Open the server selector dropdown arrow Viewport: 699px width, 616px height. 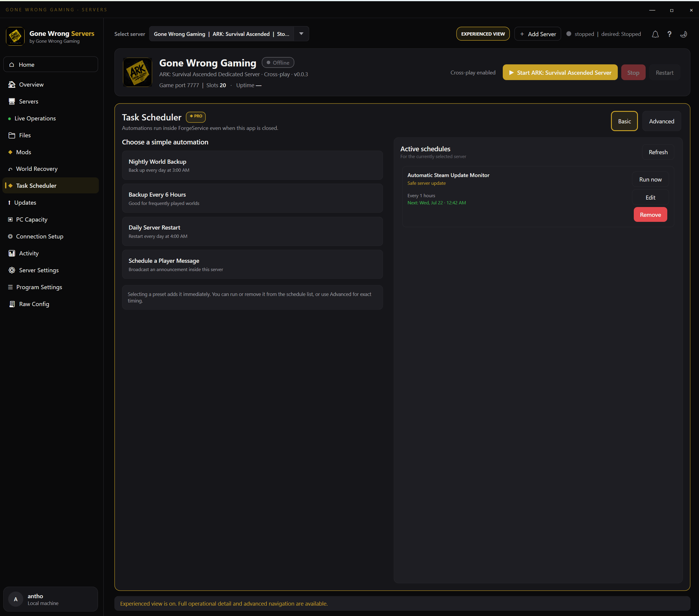click(301, 34)
